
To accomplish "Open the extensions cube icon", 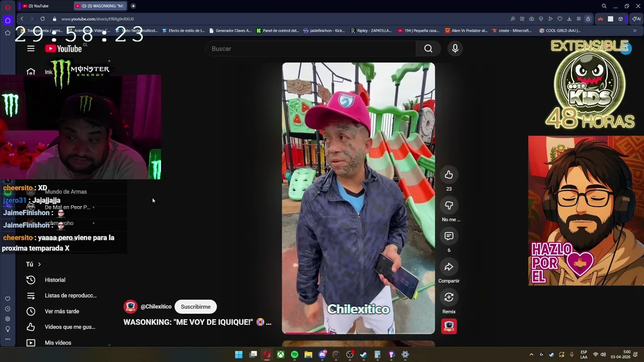I will [x=620, y=19].
